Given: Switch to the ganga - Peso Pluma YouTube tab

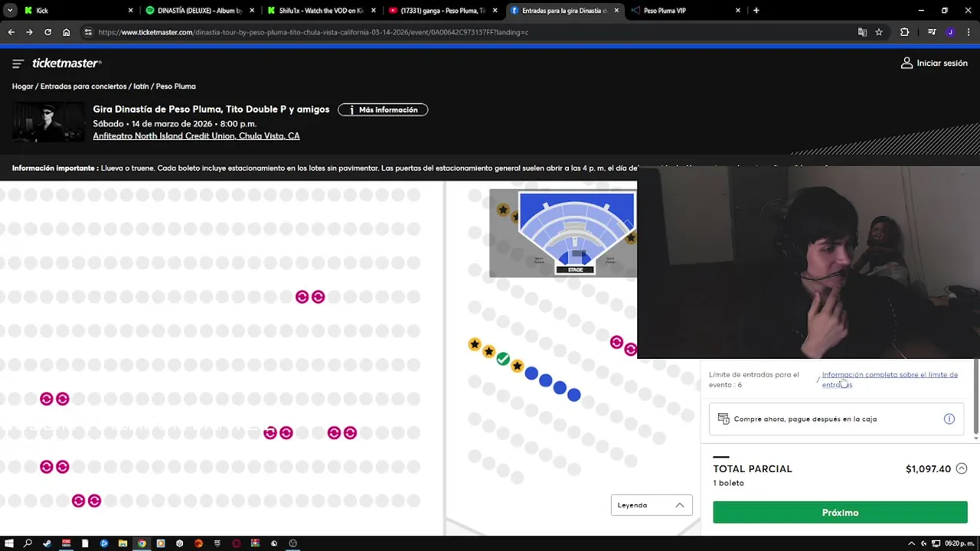Looking at the screenshot, I should point(442,11).
